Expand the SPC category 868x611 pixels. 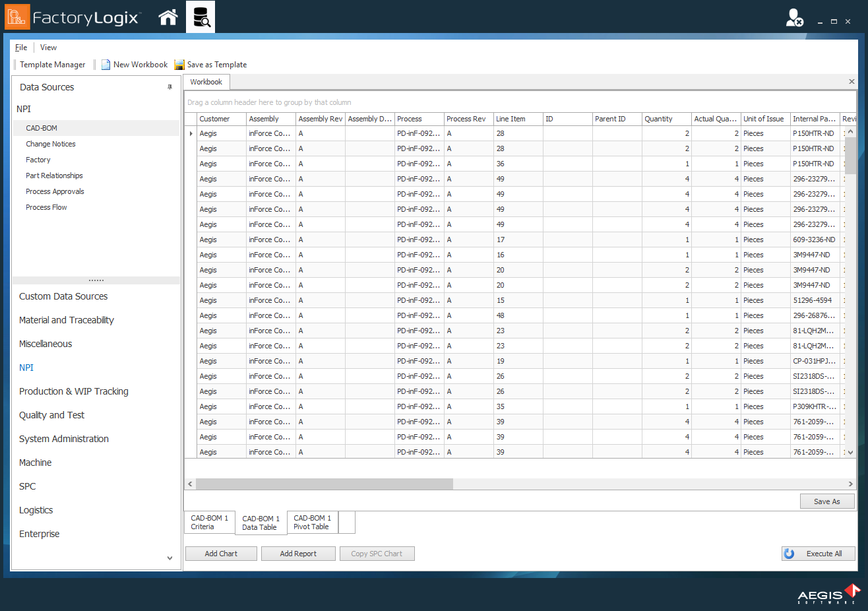[27, 486]
